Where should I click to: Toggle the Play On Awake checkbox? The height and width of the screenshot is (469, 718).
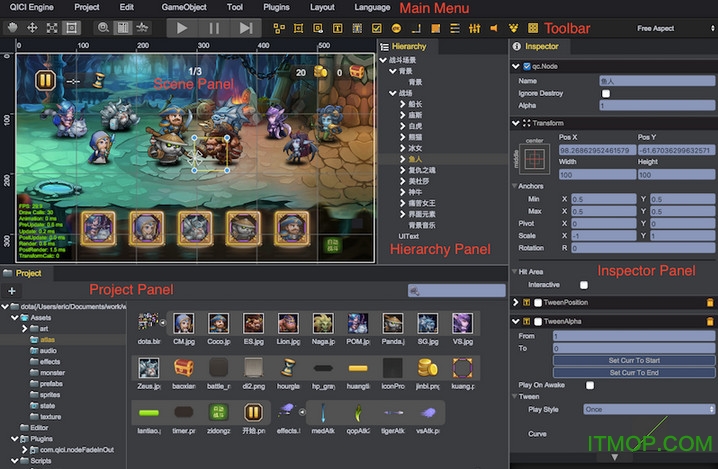pos(590,384)
